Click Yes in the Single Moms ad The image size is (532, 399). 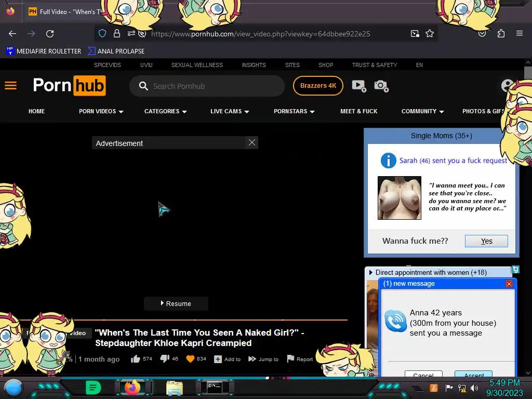[x=486, y=241]
